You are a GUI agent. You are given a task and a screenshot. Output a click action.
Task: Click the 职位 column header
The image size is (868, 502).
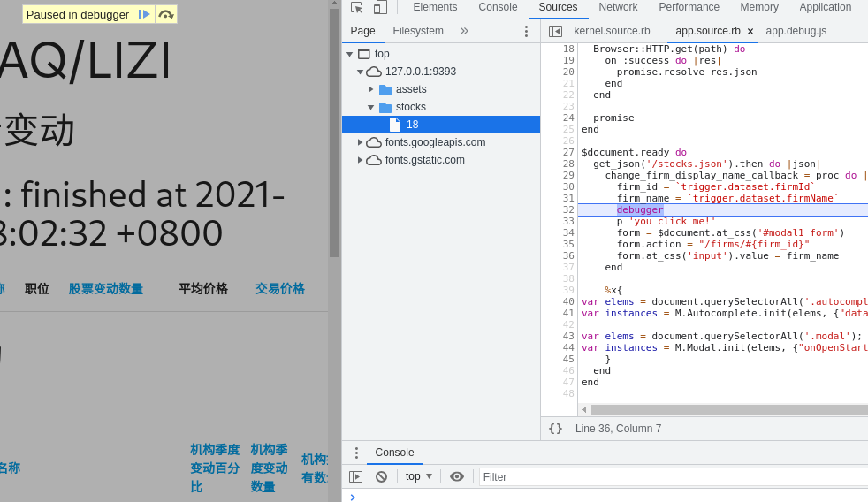click(37, 289)
